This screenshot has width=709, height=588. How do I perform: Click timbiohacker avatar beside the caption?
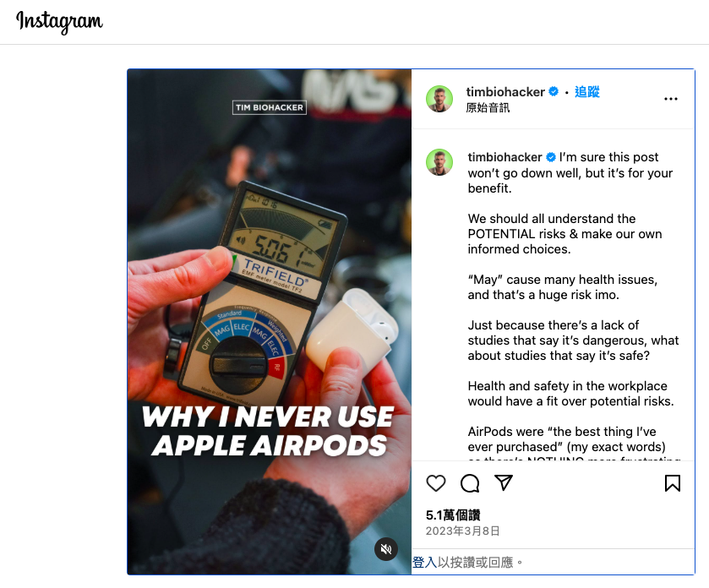(x=439, y=162)
